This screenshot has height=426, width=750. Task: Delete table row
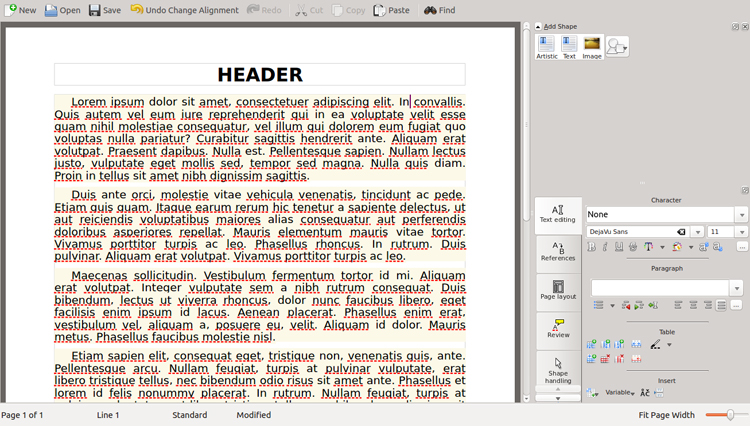point(606,359)
